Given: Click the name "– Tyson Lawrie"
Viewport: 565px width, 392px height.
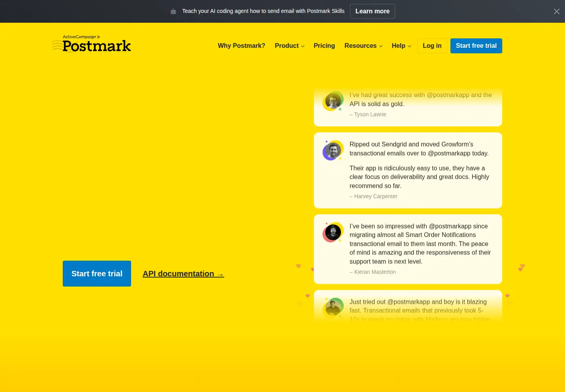Looking at the screenshot, I should click(x=368, y=114).
